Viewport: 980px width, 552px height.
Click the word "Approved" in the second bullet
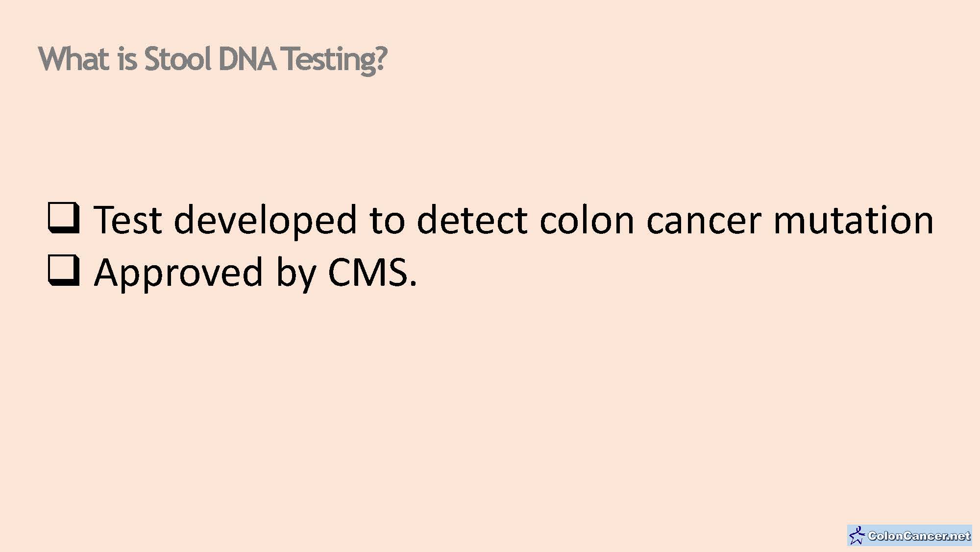pos(178,273)
